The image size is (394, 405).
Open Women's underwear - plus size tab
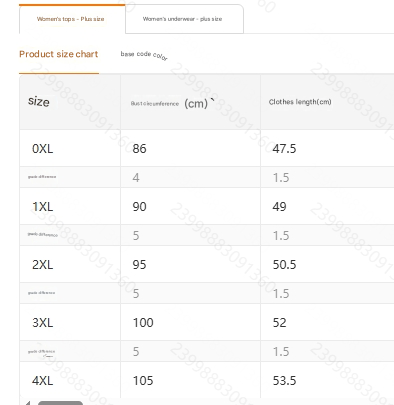[184, 19]
